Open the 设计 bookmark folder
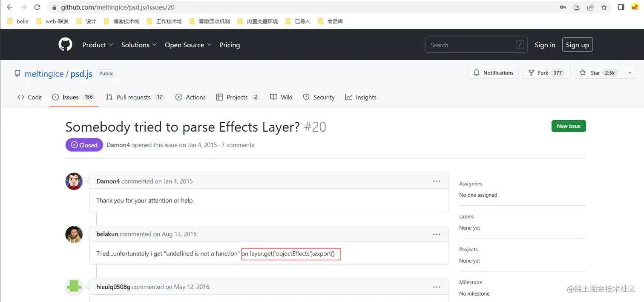 (86, 21)
